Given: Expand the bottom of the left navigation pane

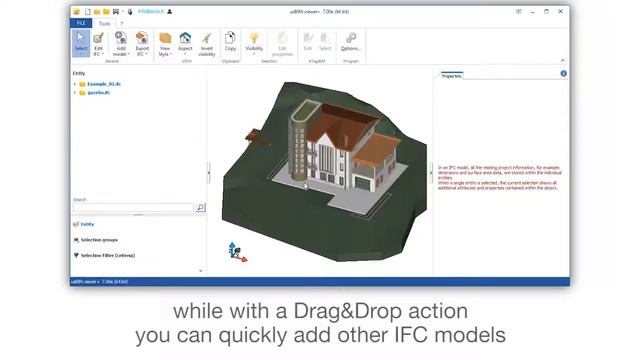Looking at the screenshot, I should [200, 271].
